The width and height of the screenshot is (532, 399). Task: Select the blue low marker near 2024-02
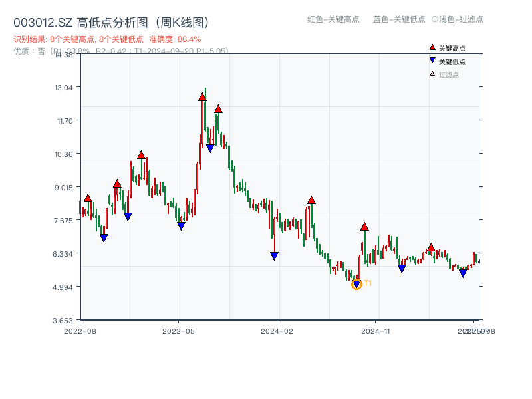(274, 255)
